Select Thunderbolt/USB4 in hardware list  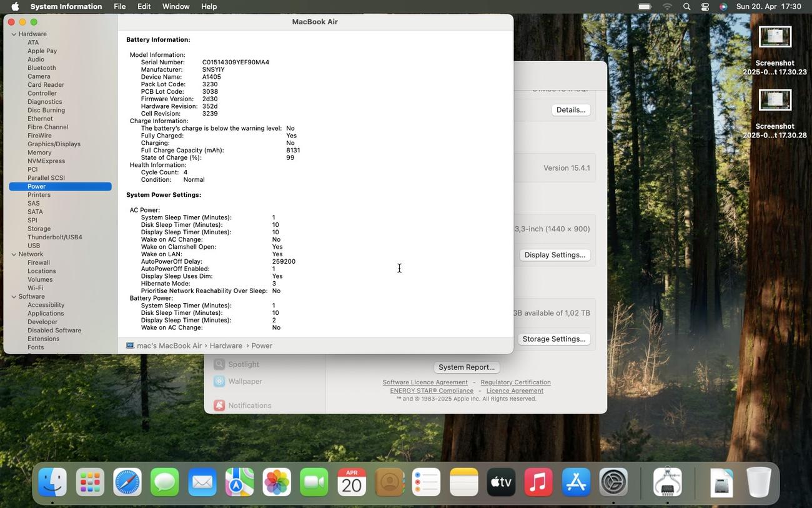[54, 237]
